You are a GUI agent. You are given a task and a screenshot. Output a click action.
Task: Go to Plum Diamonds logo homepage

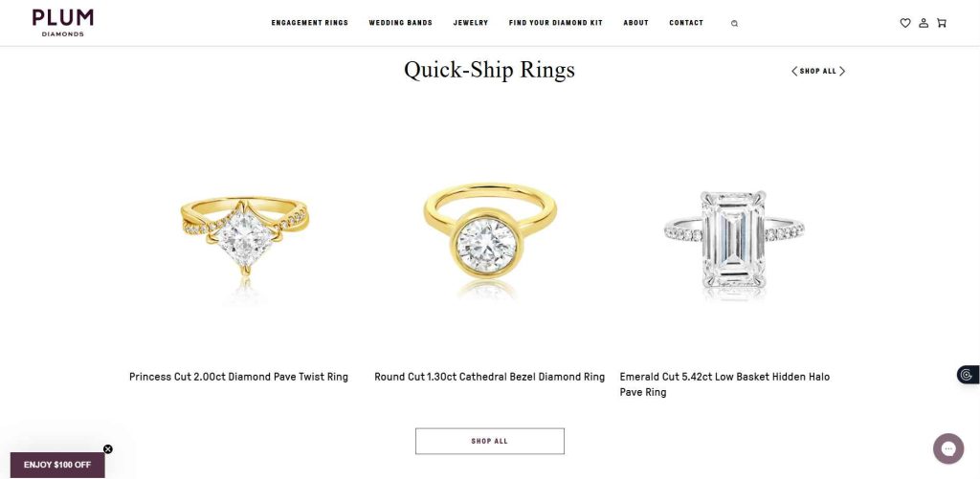click(x=63, y=23)
